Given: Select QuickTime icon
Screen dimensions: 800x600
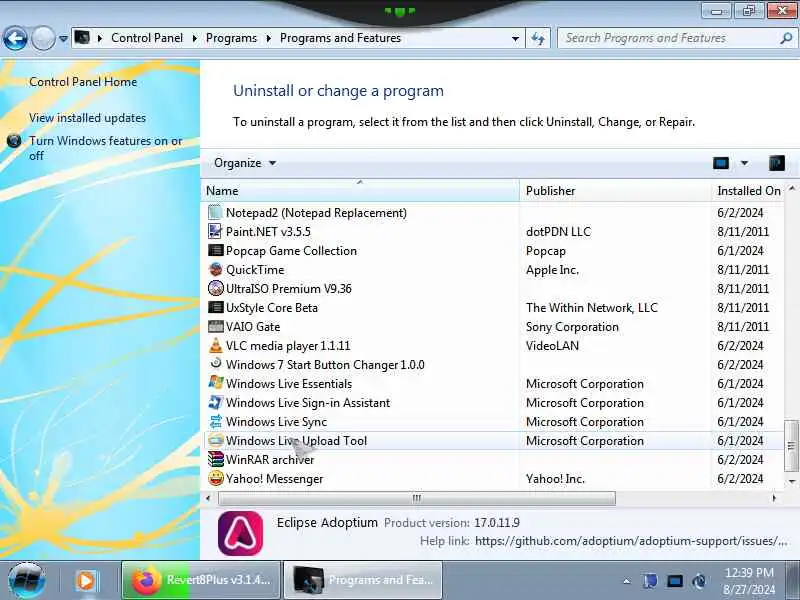Looking at the screenshot, I should (215, 269).
